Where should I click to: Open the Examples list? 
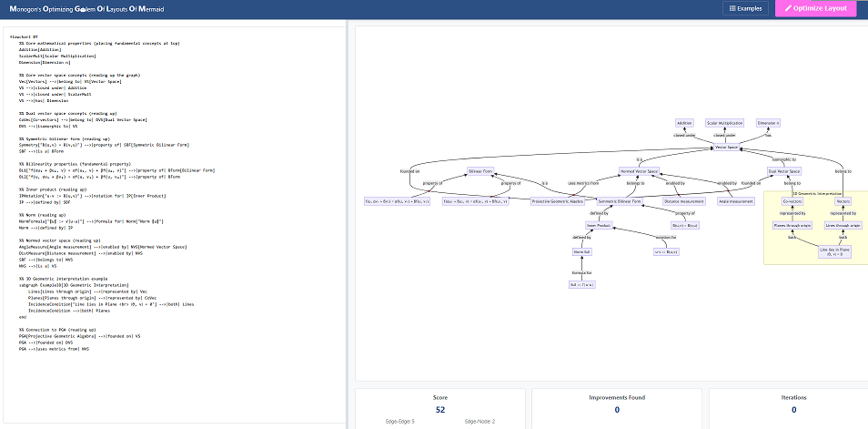point(744,8)
